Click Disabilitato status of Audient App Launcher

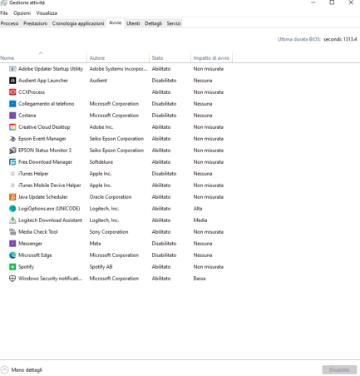[x=164, y=81]
